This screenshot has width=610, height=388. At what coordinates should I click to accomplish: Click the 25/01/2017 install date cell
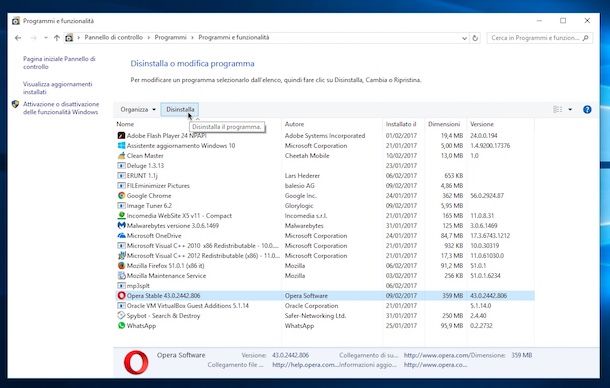(x=401, y=325)
